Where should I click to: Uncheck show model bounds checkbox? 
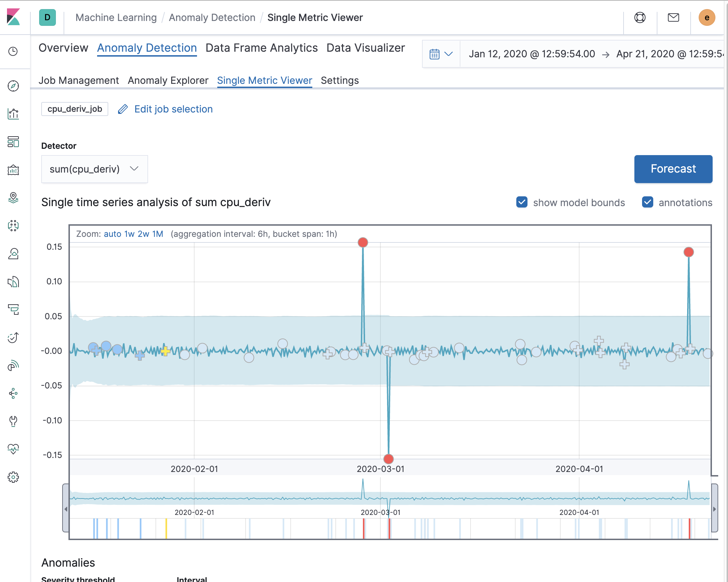[522, 202]
